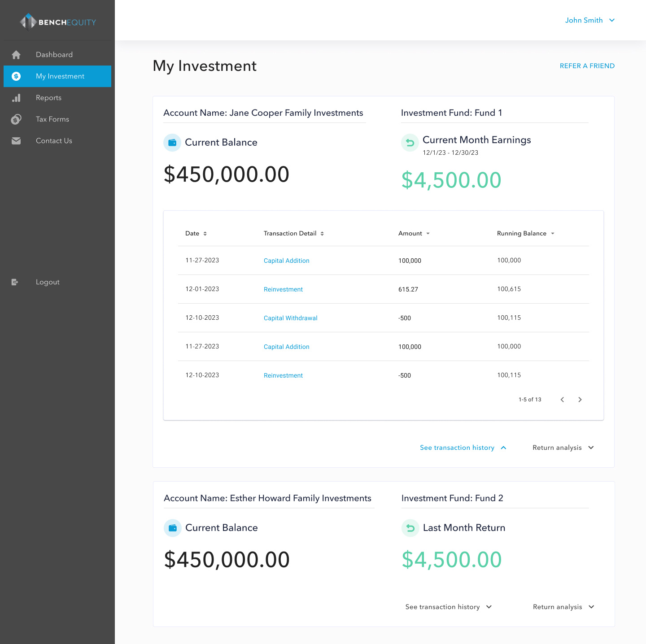Click the BenchEquity logo
Image resolution: width=646 pixels, height=644 pixels.
[x=57, y=21]
